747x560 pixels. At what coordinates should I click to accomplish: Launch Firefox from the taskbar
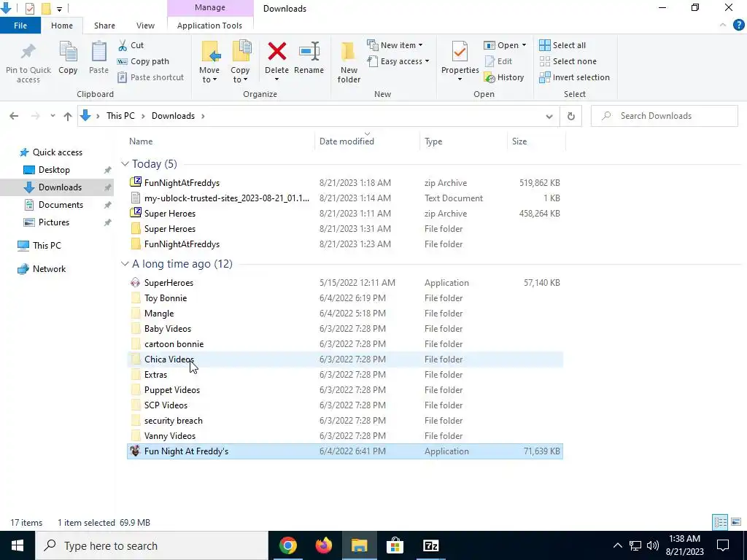click(323, 545)
